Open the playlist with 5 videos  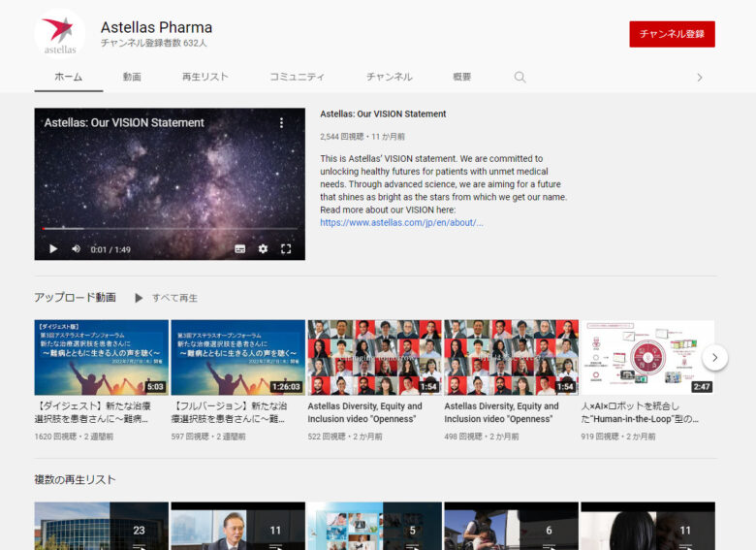(375, 526)
